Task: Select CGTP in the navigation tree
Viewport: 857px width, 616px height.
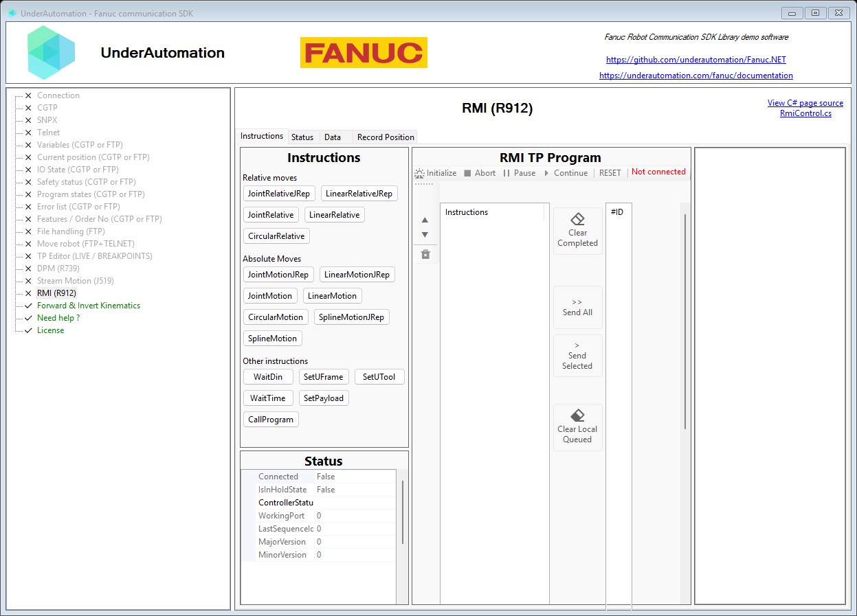Action: point(47,108)
